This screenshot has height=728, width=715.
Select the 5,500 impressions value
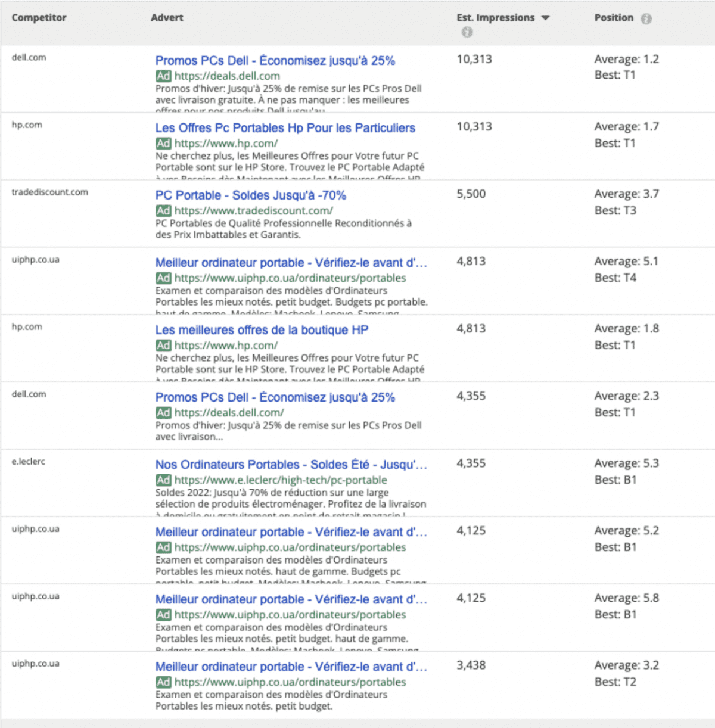(x=471, y=194)
